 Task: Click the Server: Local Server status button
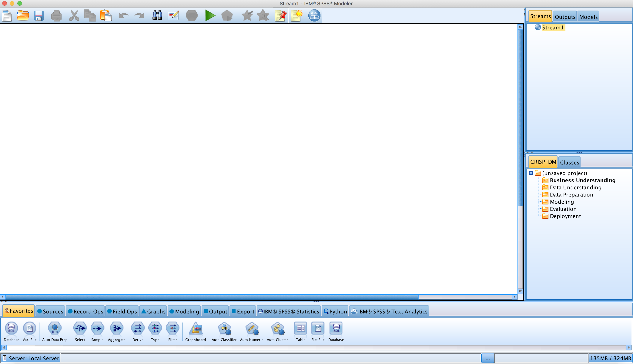click(x=31, y=358)
